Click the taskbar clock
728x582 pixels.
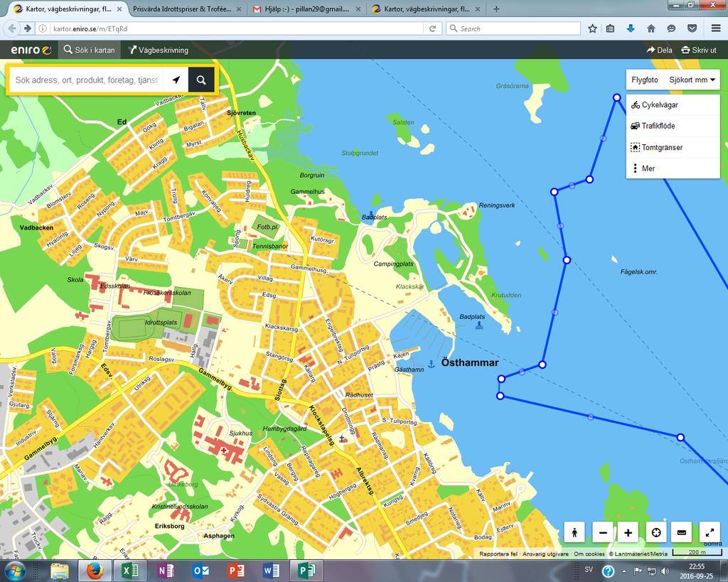tap(697, 571)
